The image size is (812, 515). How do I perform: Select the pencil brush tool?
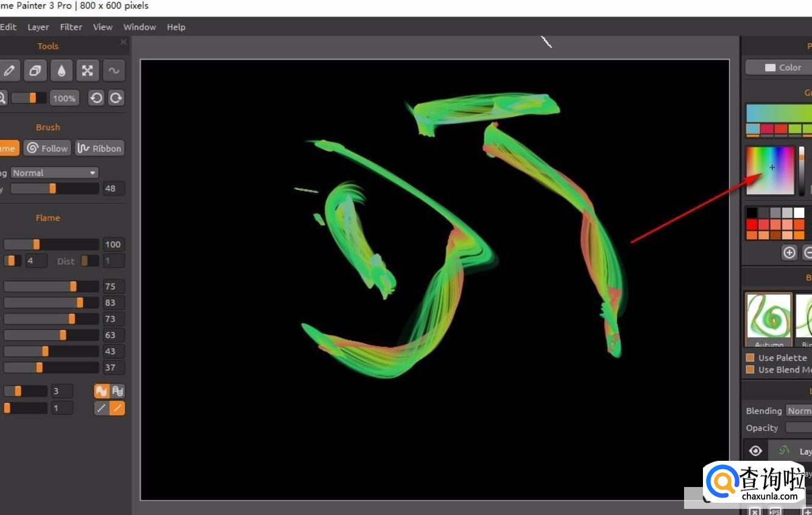(9, 71)
